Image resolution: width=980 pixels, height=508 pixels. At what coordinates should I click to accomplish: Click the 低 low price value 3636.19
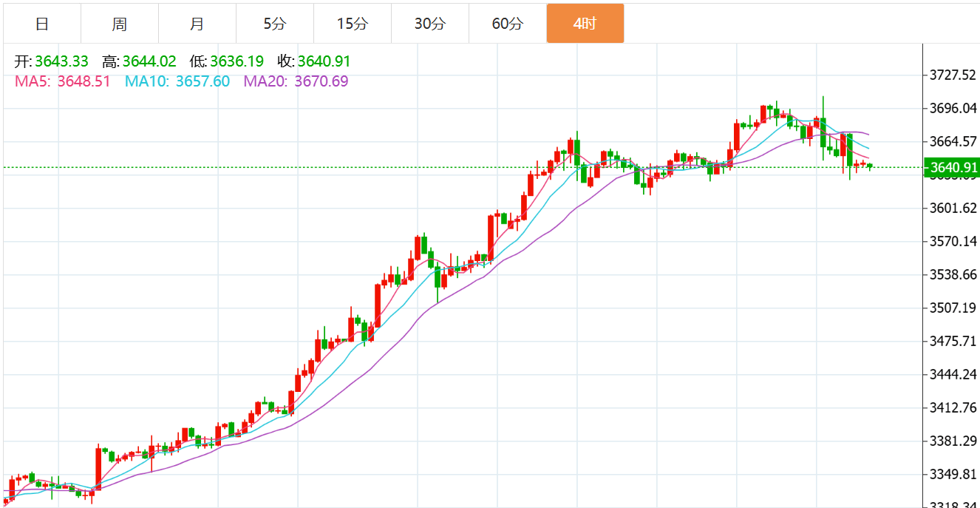(237, 61)
